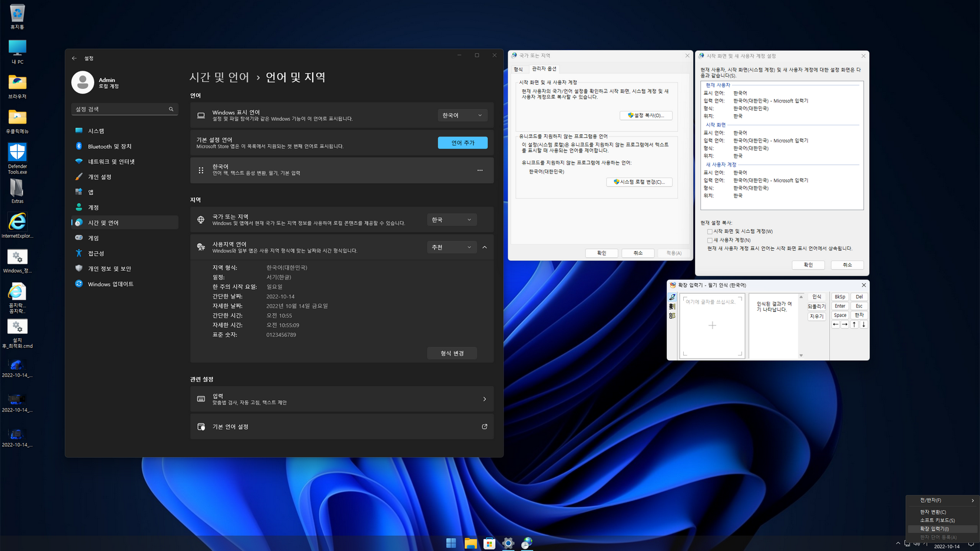Open 앱 category in sidebar

coord(124,192)
